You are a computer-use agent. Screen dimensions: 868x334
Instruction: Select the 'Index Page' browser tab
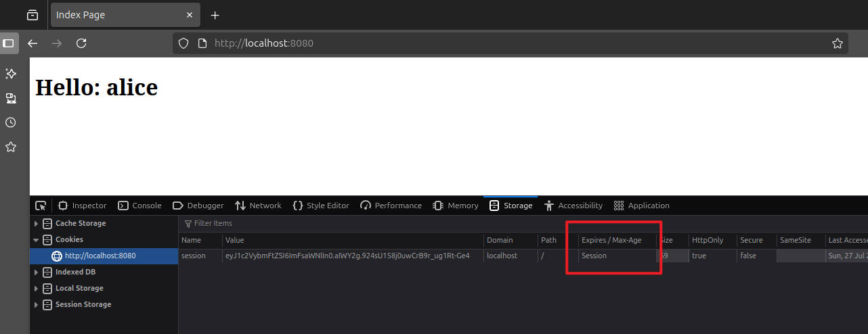(x=127, y=14)
